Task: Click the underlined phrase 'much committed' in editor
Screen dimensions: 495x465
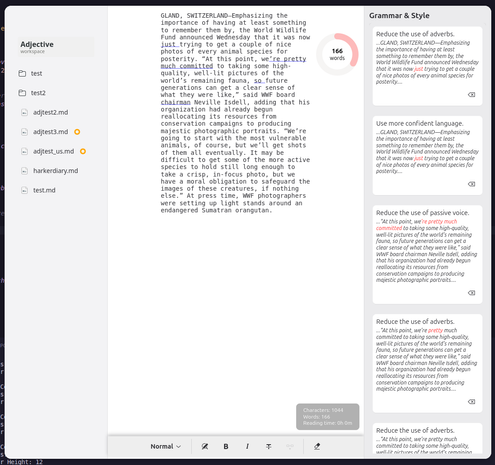Action: (187, 66)
